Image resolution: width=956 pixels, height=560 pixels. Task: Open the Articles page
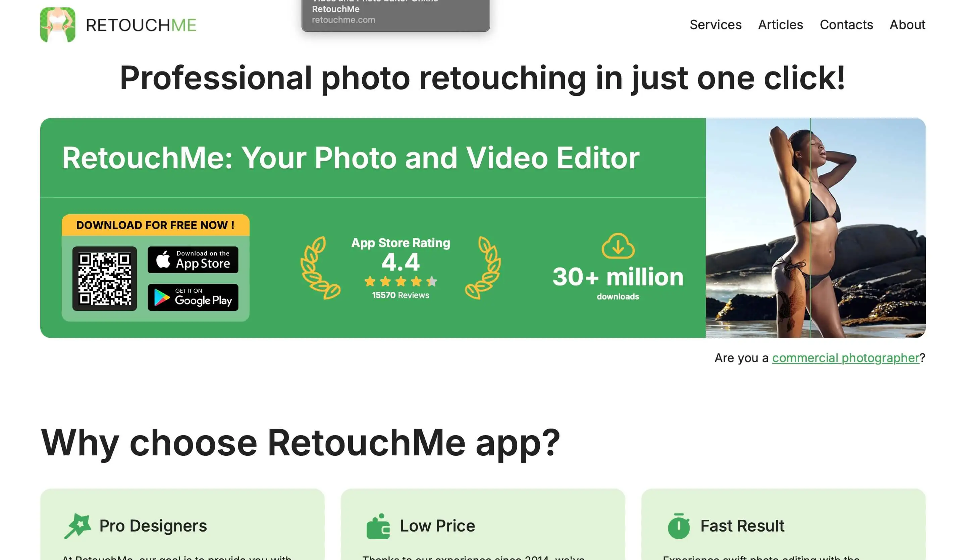point(780,24)
